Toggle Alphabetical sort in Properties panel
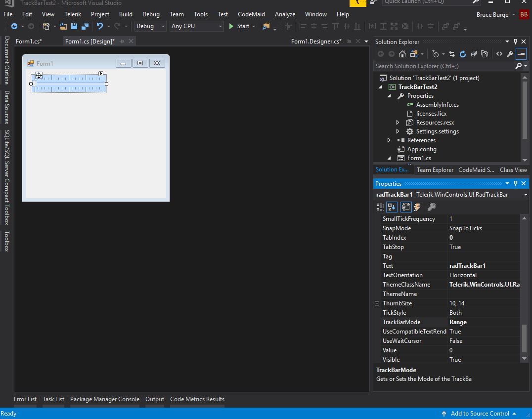Screen dimensions: 532x419 [392, 207]
